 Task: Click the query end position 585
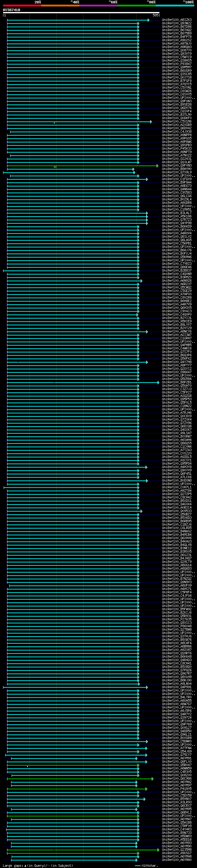click(155, 15)
